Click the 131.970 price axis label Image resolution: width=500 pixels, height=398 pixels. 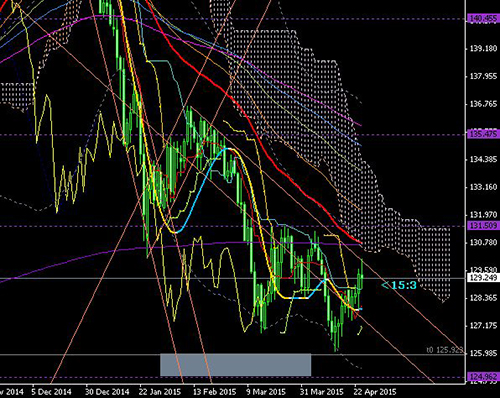click(483, 214)
